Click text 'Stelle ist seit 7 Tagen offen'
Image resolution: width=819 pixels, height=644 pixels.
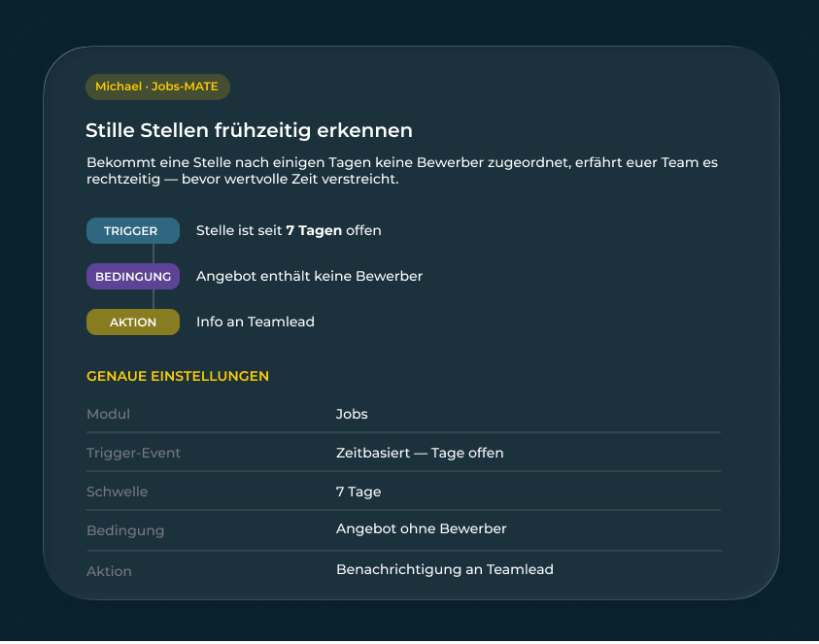[289, 230]
